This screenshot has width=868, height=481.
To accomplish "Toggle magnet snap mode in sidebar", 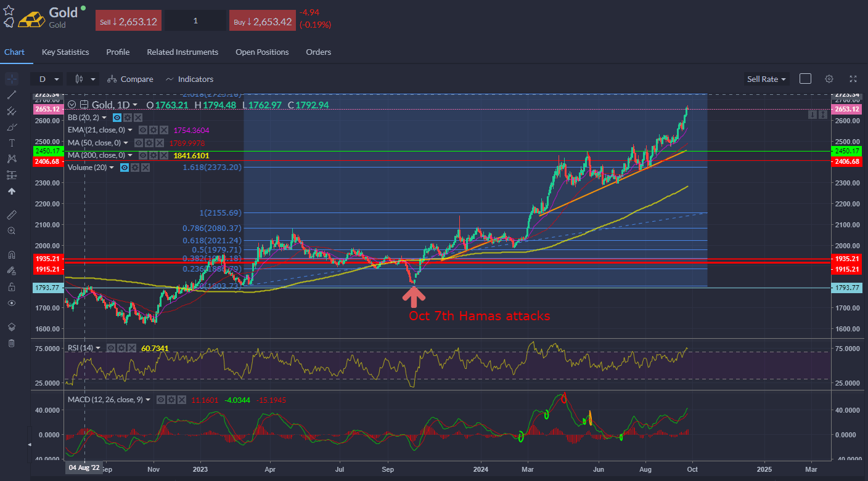I will (11, 254).
